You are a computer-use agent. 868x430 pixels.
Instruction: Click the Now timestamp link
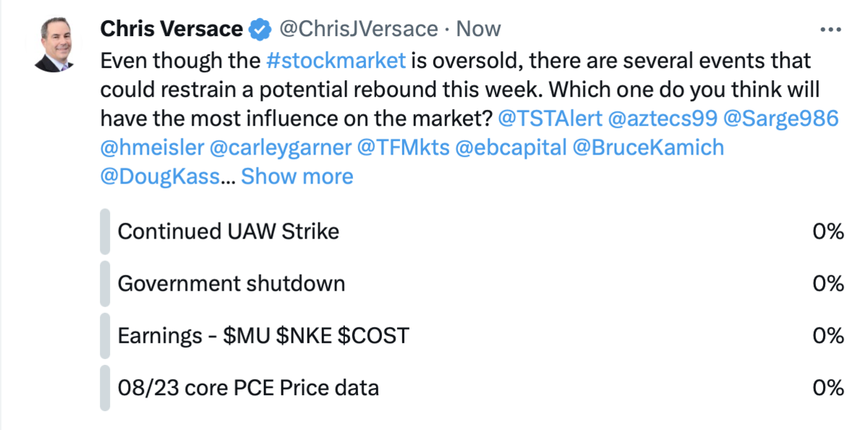pyautogui.click(x=477, y=28)
